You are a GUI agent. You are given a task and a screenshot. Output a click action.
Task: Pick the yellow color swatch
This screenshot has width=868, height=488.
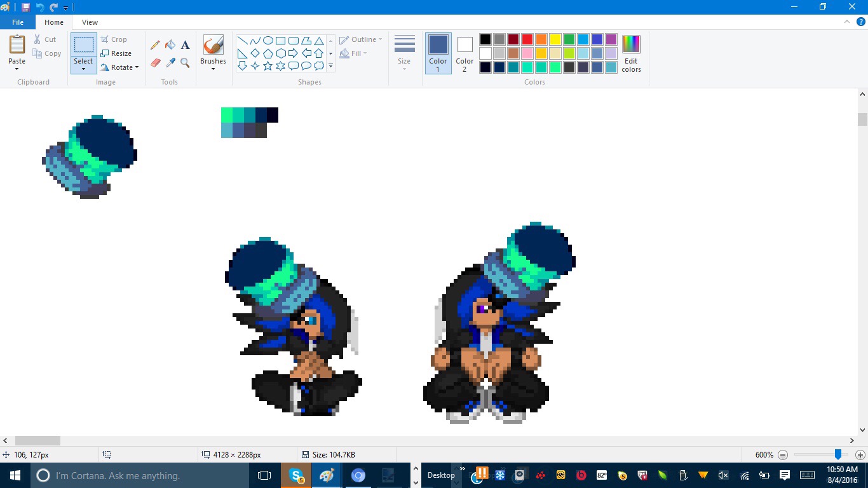tap(555, 39)
